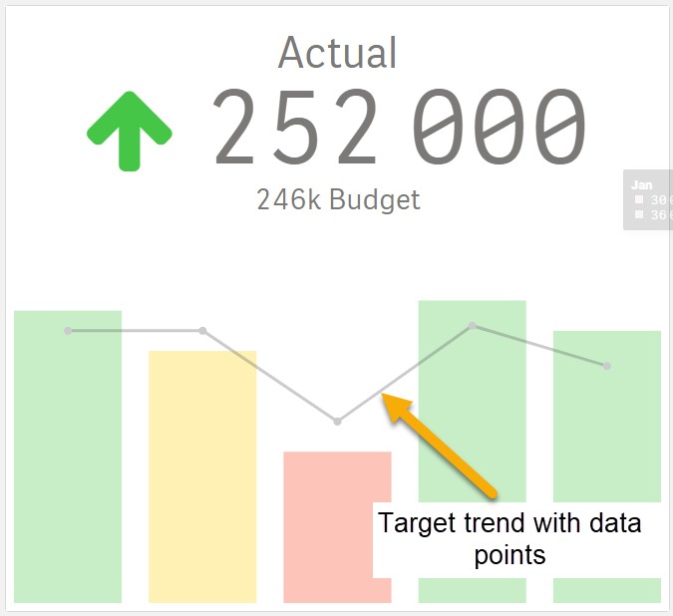
Task: Click the Actual title label
Action: click(x=337, y=53)
